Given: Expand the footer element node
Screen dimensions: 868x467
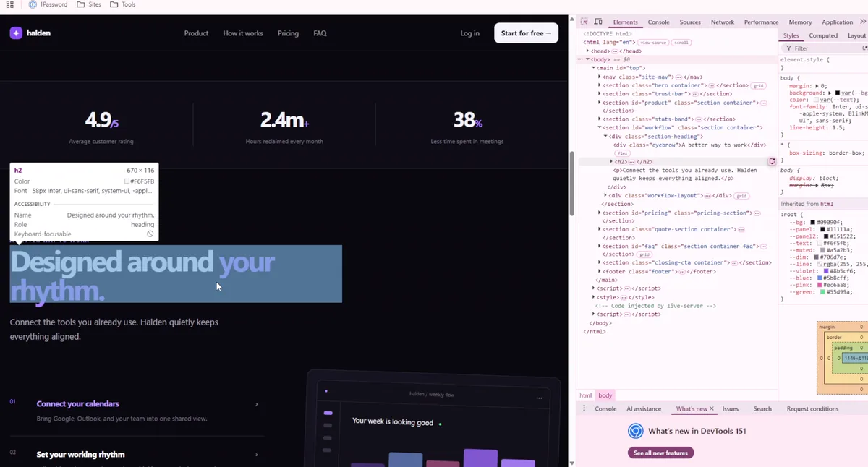Looking at the screenshot, I should 600,271.
